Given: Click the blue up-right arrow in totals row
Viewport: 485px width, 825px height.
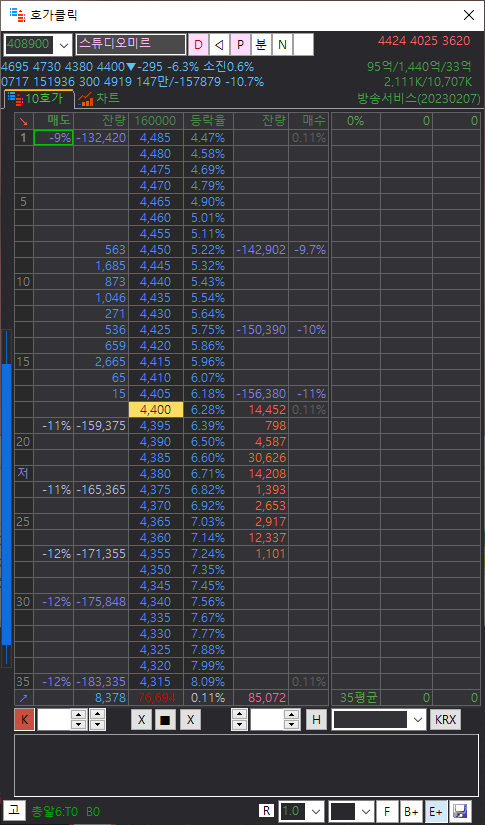Looking at the screenshot, I should 24,698.
